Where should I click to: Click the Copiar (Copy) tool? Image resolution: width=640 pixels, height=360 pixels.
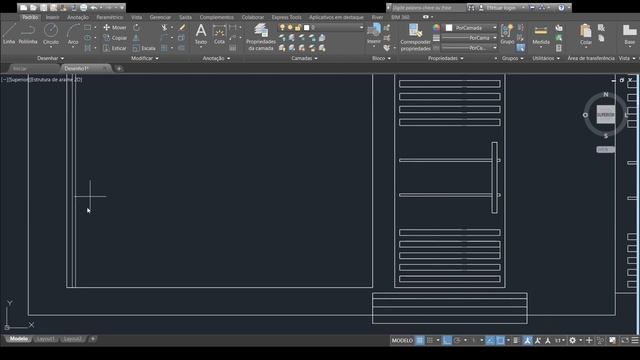(115, 38)
